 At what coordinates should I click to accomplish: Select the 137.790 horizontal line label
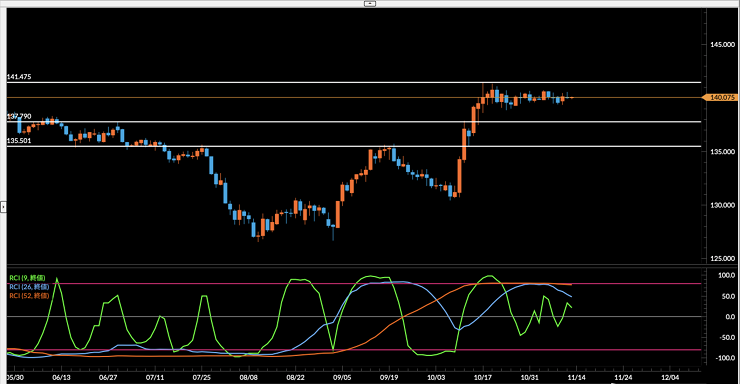tap(19, 116)
